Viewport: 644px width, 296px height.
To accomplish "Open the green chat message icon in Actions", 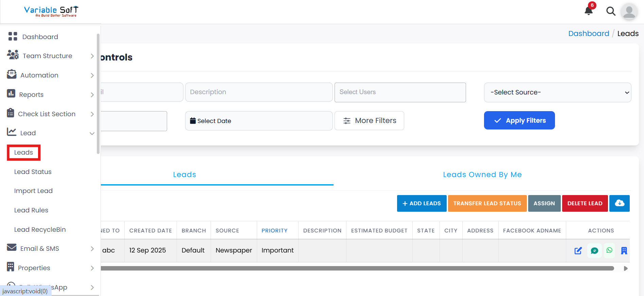I will point(594,251).
